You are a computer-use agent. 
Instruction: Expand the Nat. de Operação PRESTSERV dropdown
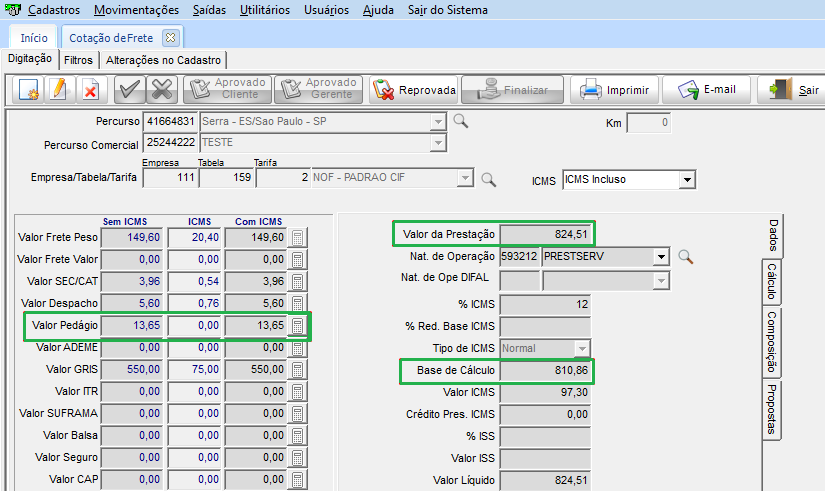(x=660, y=256)
